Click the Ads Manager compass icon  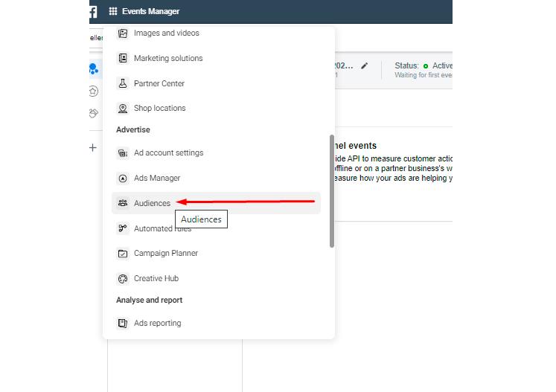click(x=123, y=179)
